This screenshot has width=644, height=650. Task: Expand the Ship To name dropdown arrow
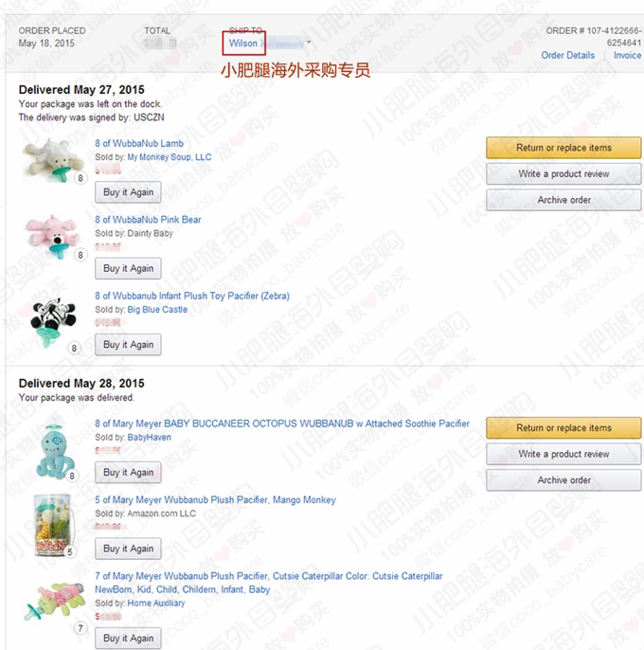point(309,43)
